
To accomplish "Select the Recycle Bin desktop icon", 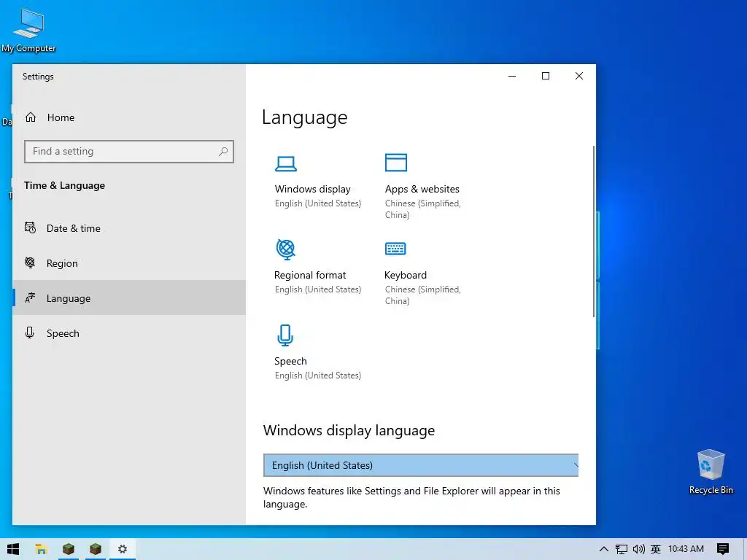I will (711, 472).
